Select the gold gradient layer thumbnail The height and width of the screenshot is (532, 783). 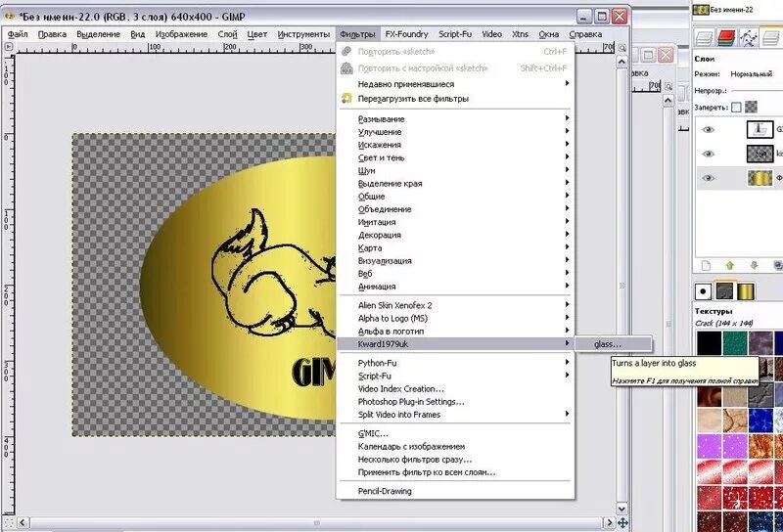pyautogui.click(x=760, y=178)
